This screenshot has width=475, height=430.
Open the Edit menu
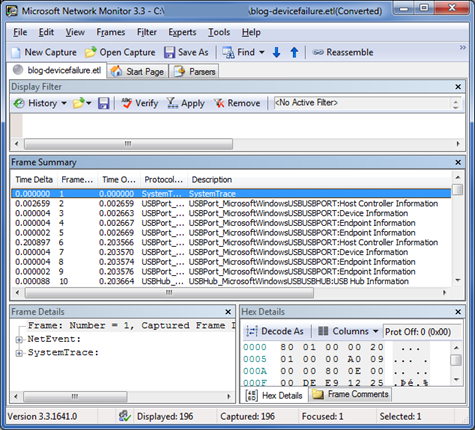[x=46, y=32]
